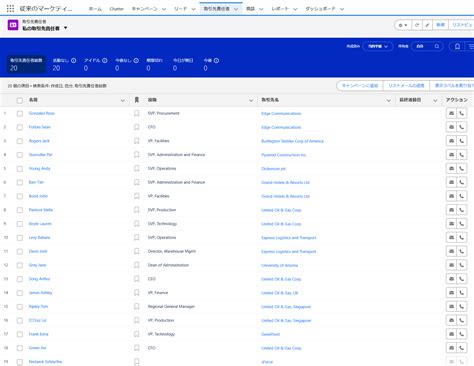
Task: Check the select-all checkbox in header
Action: [x=20, y=100]
